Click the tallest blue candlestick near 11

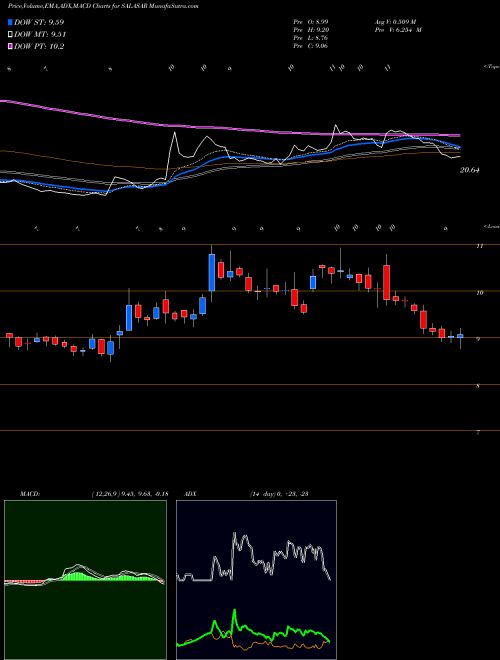coord(212,273)
